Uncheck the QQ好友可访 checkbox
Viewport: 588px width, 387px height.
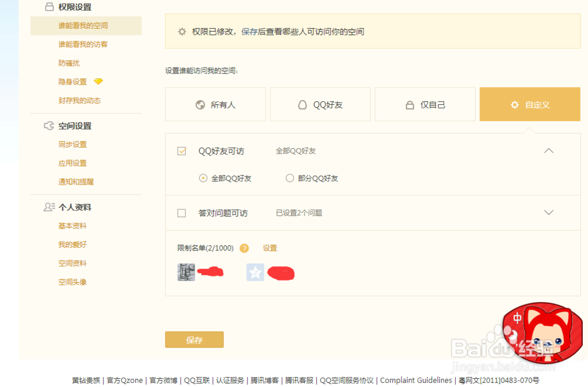pos(182,151)
